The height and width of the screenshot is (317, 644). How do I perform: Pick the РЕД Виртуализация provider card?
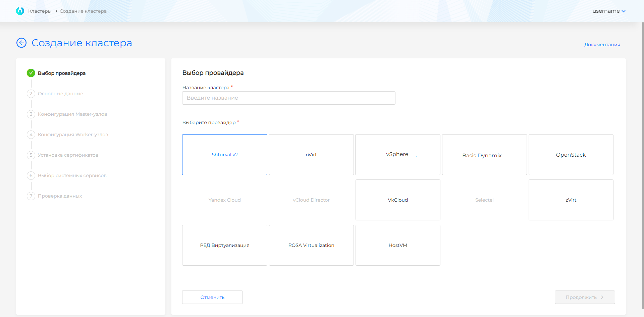pos(225,245)
